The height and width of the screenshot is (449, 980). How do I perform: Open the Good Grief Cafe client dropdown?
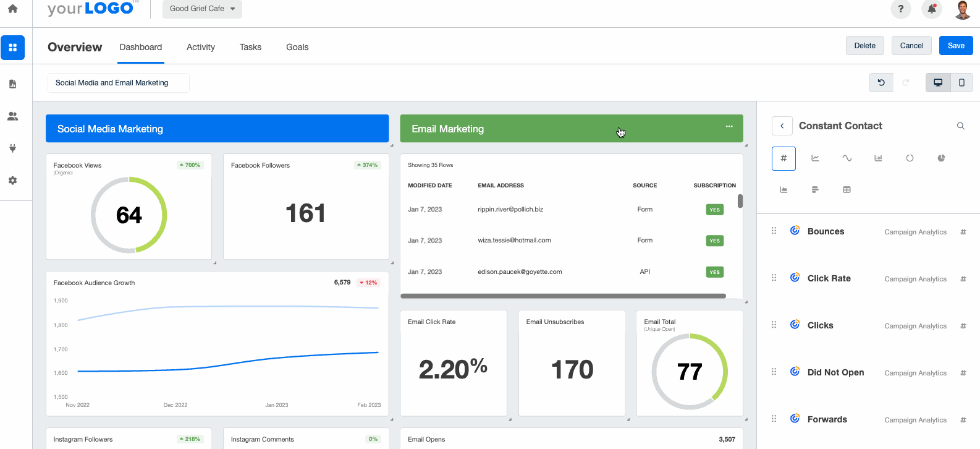(x=202, y=9)
